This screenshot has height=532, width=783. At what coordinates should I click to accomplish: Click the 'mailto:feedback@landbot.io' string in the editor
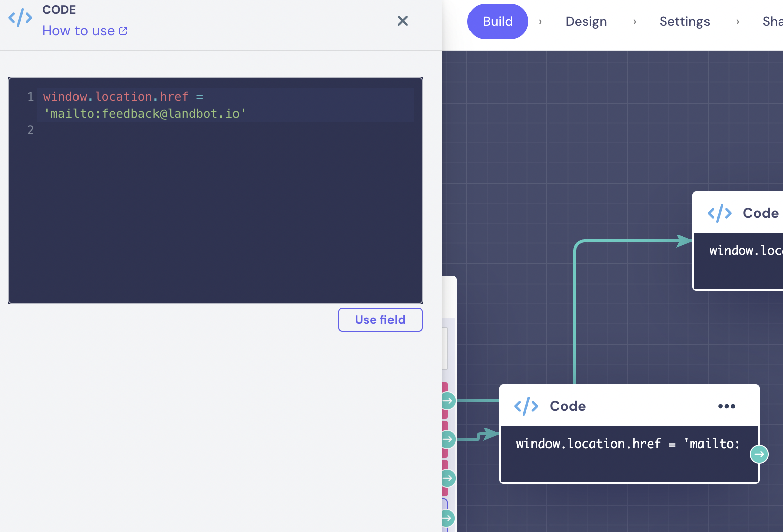pyautogui.click(x=145, y=114)
